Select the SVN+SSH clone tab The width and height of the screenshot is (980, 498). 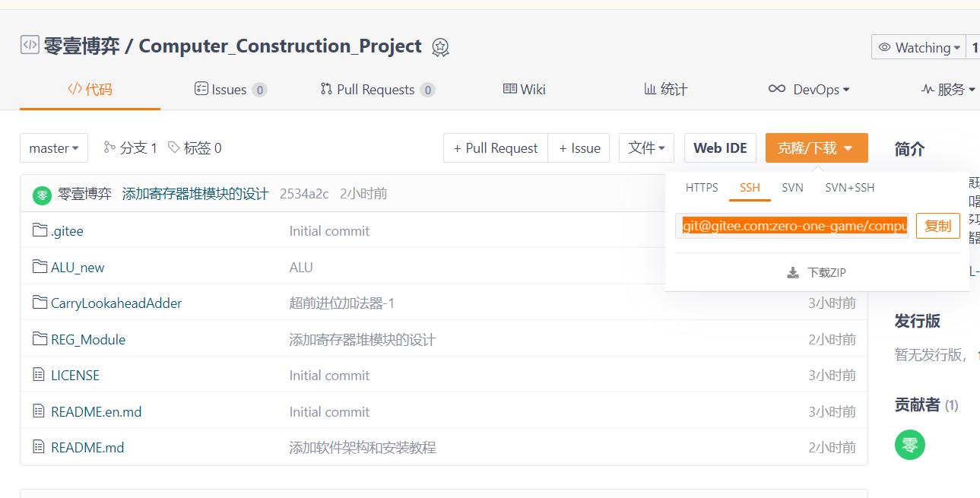[x=850, y=187]
